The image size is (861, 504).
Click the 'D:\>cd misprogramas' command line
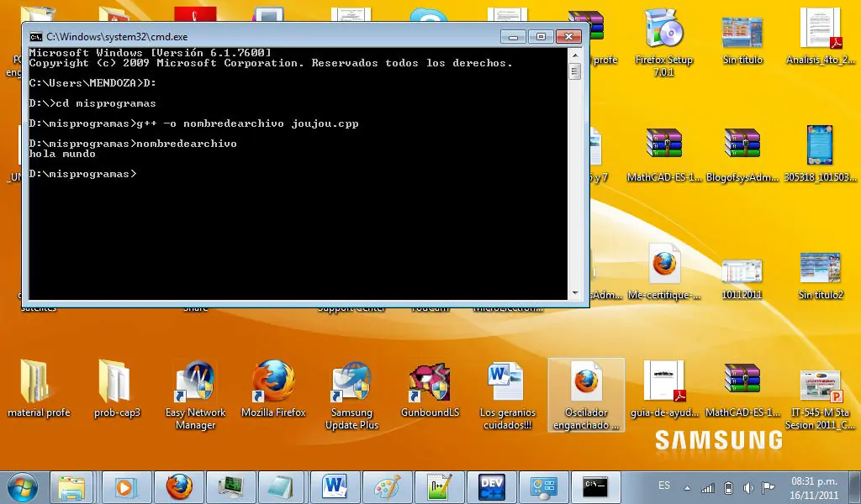point(92,103)
